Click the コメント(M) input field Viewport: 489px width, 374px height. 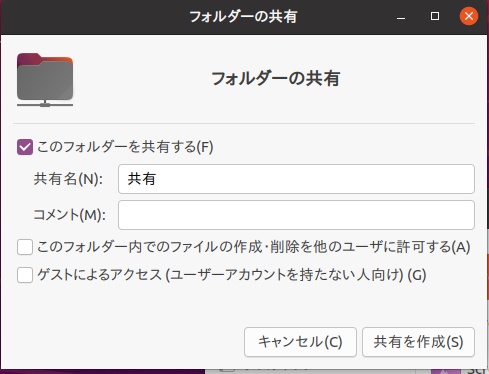(296, 215)
